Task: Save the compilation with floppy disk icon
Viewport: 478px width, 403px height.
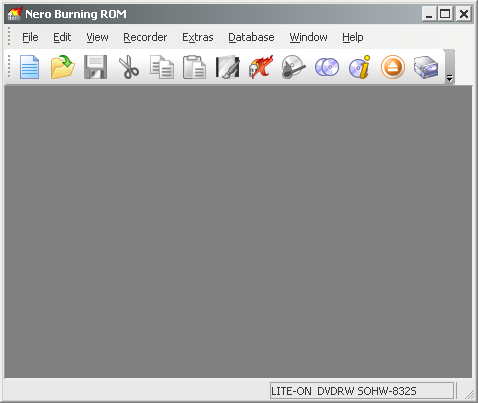Action: [96, 67]
